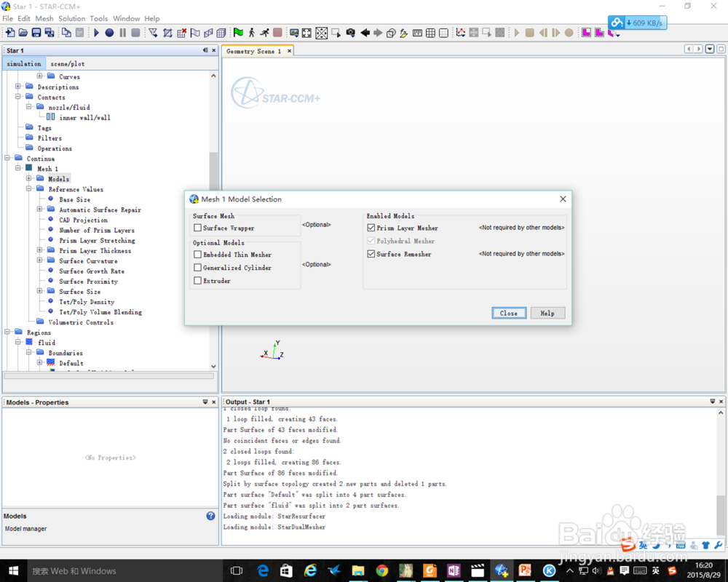Screen dimensions: 728x582
Task: Open Chrome from the Windows taskbar
Action: [x=381, y=570]
